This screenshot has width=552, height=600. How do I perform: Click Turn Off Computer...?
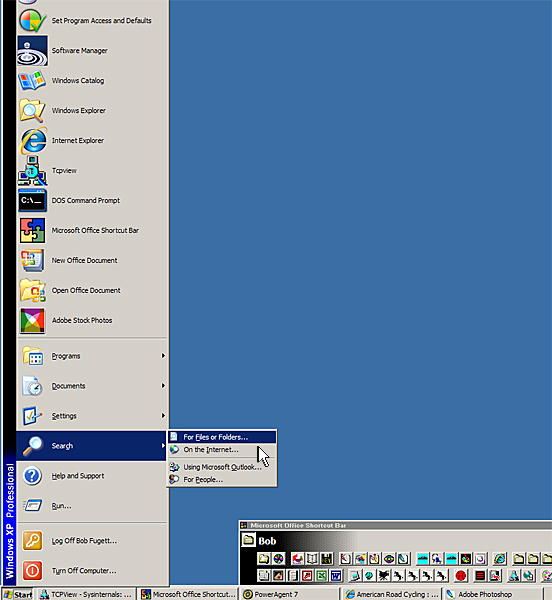(x=92, y=571)
